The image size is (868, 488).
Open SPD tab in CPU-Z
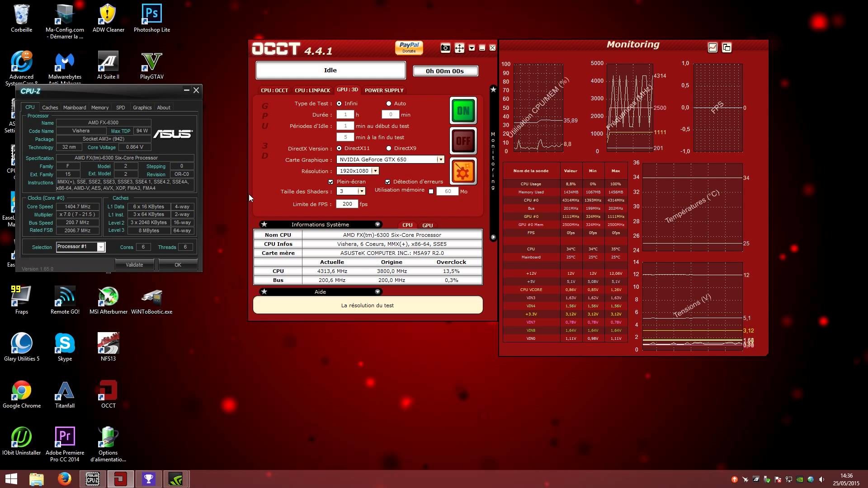tap(120, 108)
